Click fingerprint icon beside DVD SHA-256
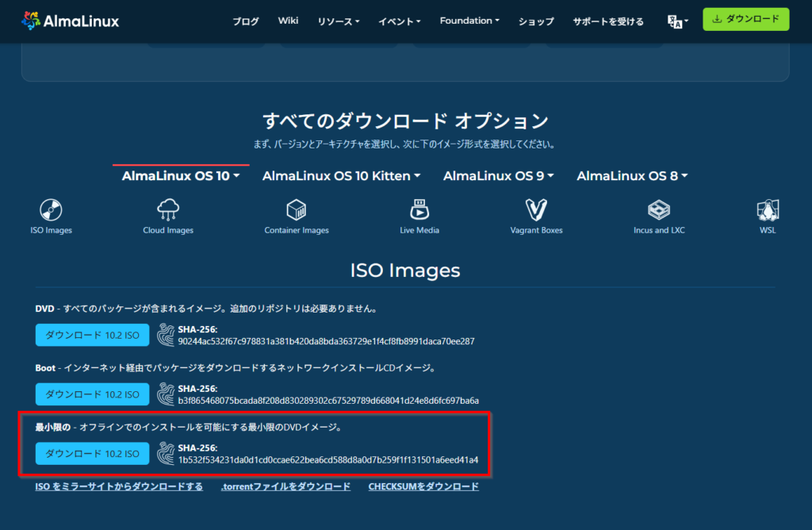 pos(166,335)
